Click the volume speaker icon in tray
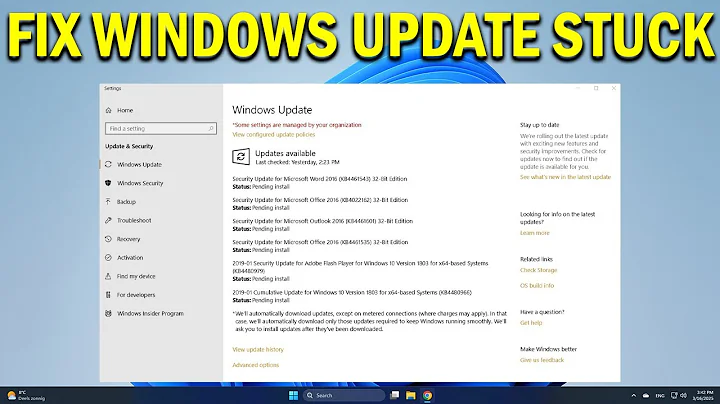This screenshot has height=404, width=720. click(x=683, y=395)
